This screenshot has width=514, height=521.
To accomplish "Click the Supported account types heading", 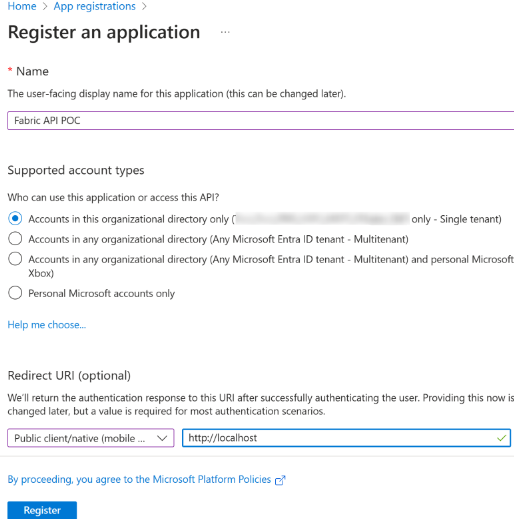I will (76, 170).
